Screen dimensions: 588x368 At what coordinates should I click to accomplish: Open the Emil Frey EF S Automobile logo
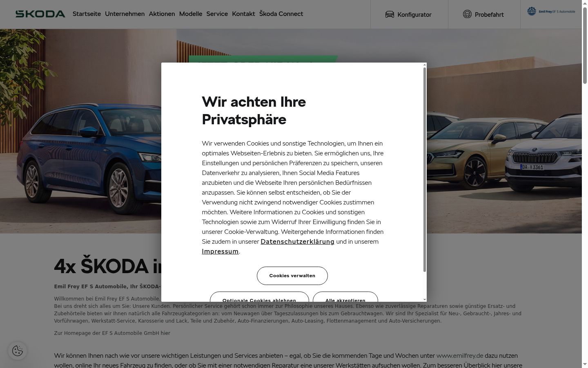click(x=551, y=11)
